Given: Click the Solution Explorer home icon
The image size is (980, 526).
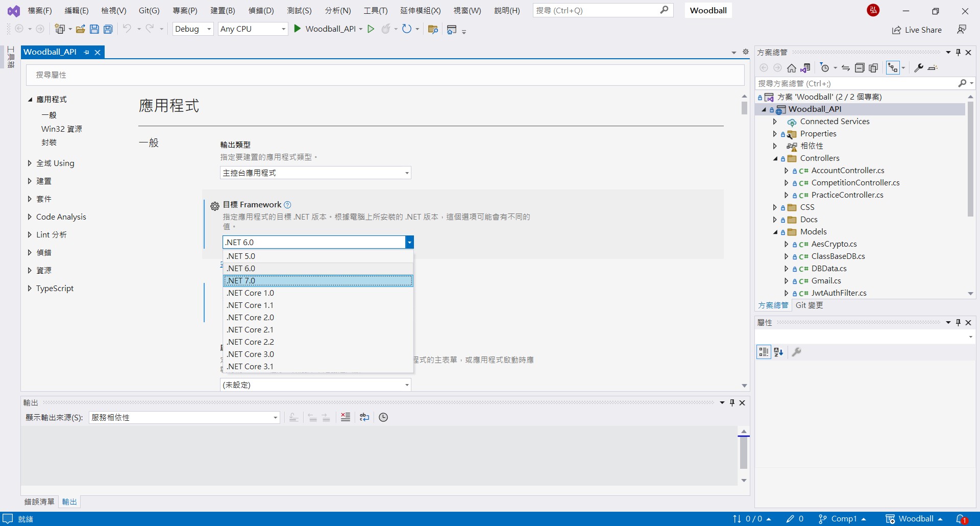Looking at the screenshot, I should 792,68.
